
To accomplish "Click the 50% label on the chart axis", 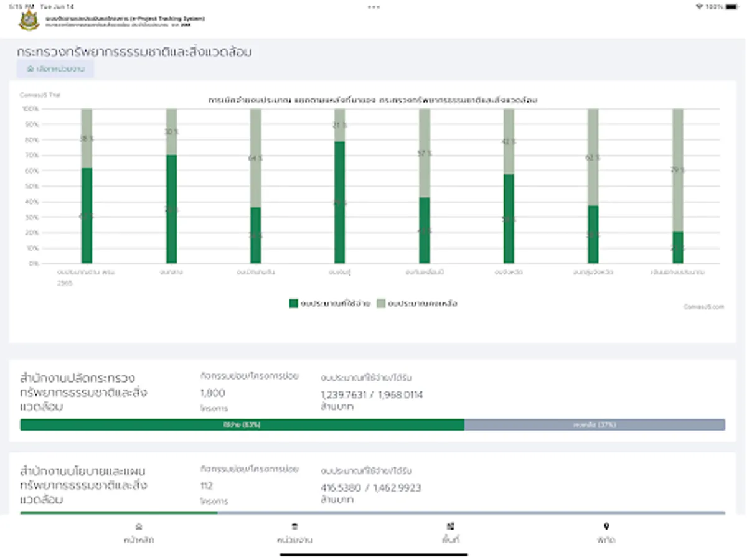I will coord(32,186).
